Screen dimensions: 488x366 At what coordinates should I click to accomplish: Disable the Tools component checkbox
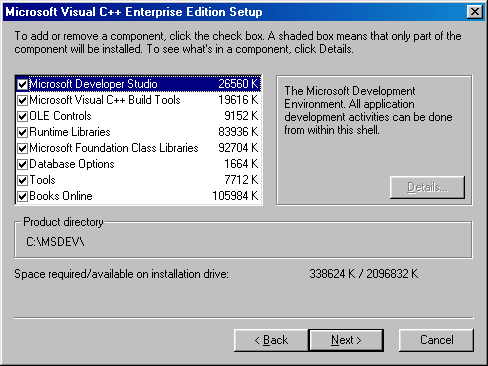pos(22,180)
